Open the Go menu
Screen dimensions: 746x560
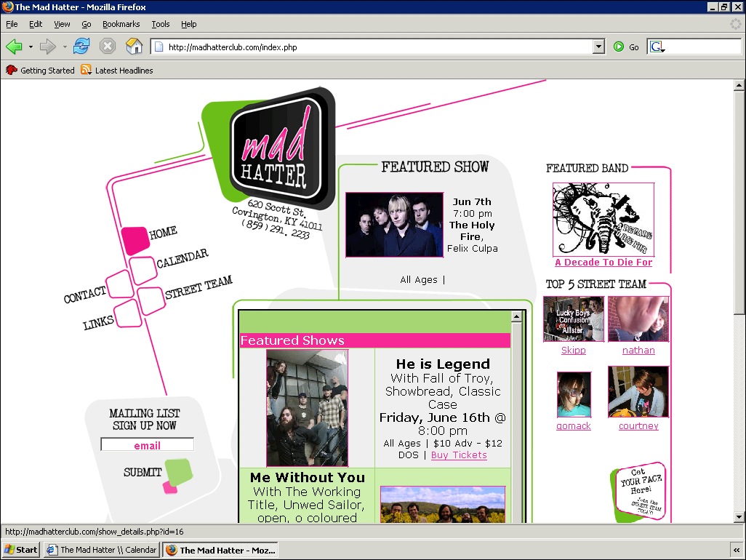(86, 24)
